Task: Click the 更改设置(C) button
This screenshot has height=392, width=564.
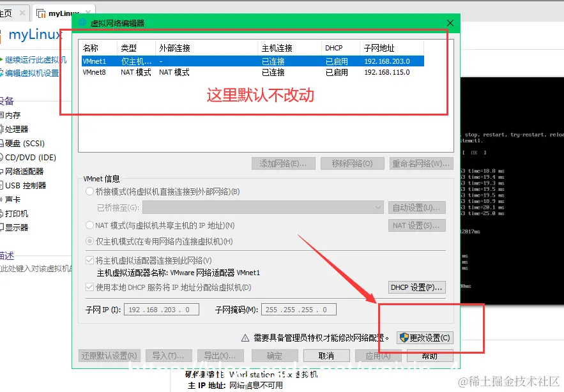Action: click(x=423, y=339)
